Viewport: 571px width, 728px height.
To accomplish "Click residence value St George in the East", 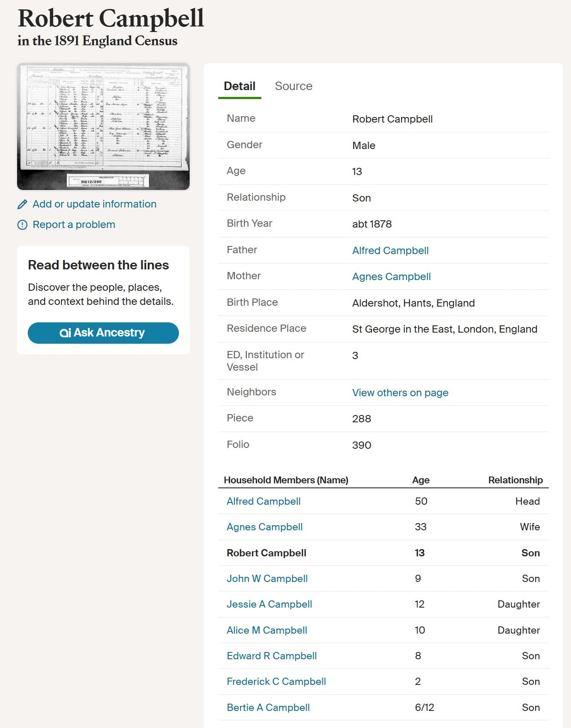I will coord(445,329).
